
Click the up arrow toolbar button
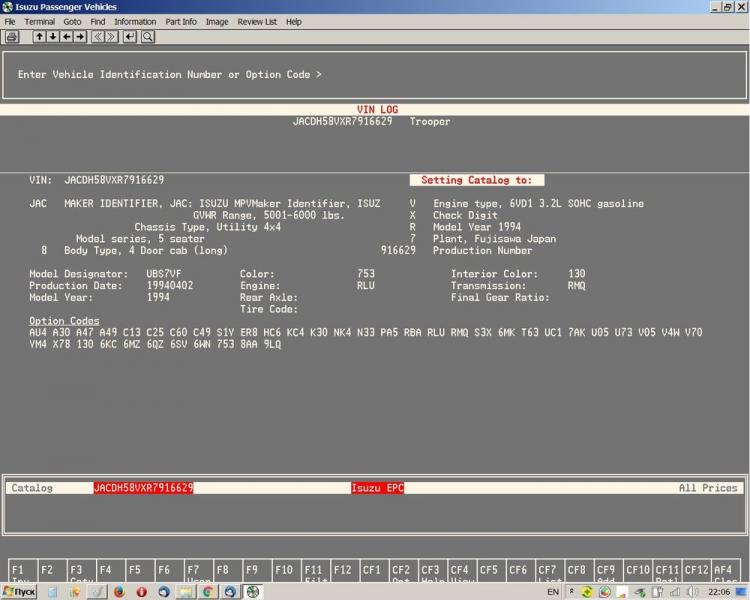[x=39, y=37]
